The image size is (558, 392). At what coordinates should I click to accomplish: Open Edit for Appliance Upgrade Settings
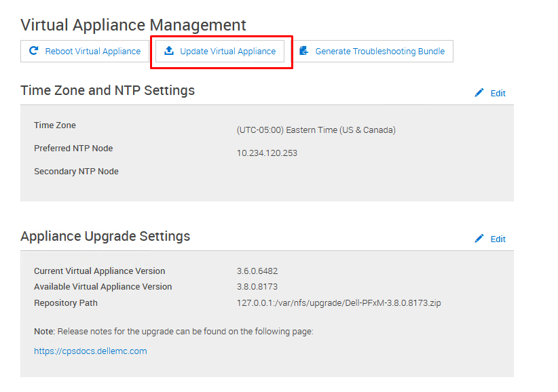[498, 239]
